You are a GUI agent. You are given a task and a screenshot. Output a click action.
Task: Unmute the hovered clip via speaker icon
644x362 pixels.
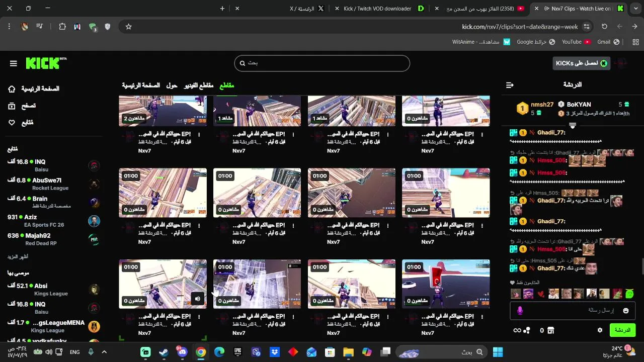click(197, 299)
